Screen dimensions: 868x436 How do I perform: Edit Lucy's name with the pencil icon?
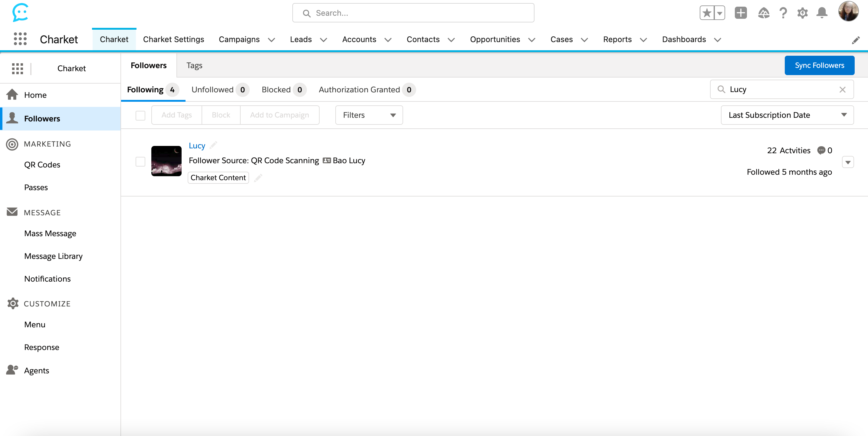tap(213, 145)
